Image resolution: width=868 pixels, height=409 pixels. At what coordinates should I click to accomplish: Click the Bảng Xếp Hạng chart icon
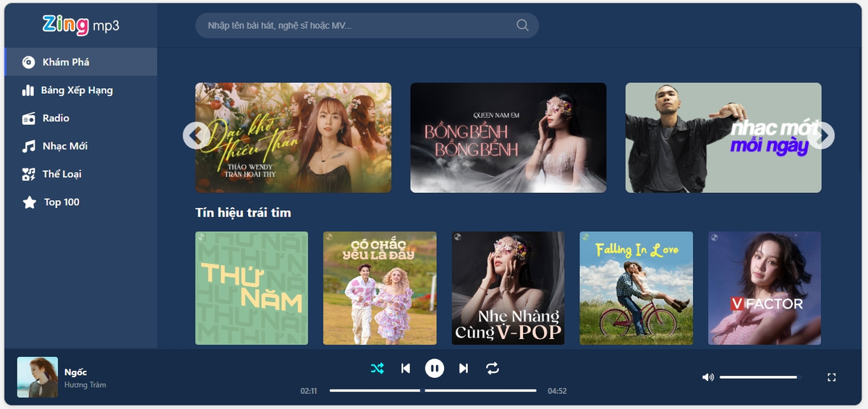(29, 90)
